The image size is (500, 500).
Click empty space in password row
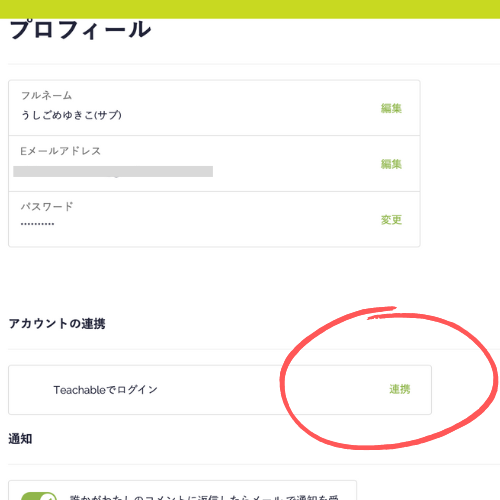coord(217,219)
